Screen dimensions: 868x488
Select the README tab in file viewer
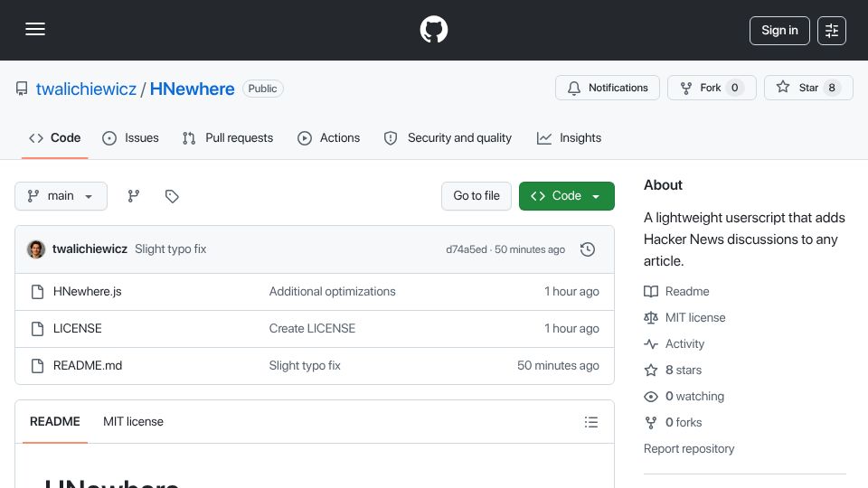tap(55, 422)
